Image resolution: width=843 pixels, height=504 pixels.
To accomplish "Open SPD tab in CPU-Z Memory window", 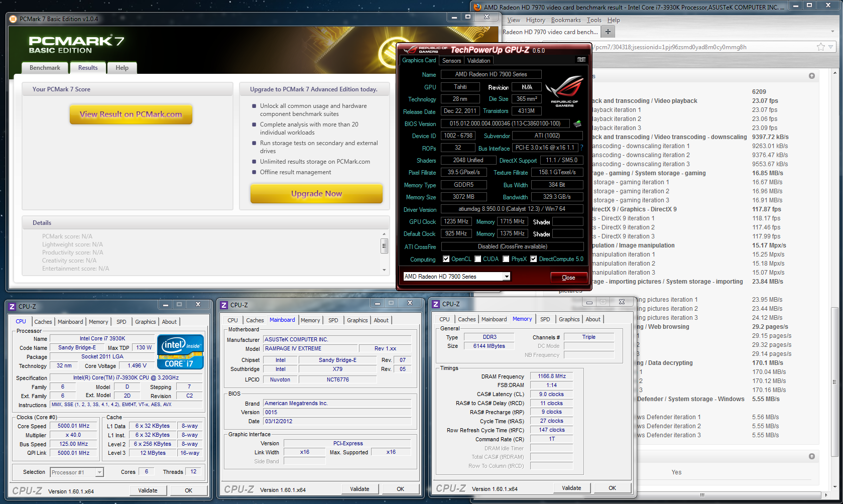I will click(545, 319).
